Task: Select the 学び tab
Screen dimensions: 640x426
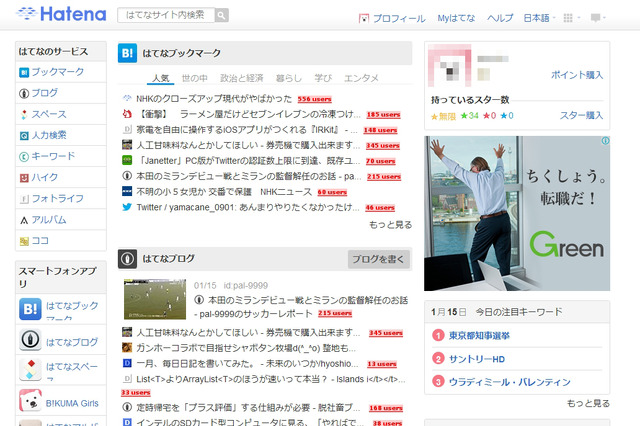Action: pyautogui.click(x=323, y=78)
